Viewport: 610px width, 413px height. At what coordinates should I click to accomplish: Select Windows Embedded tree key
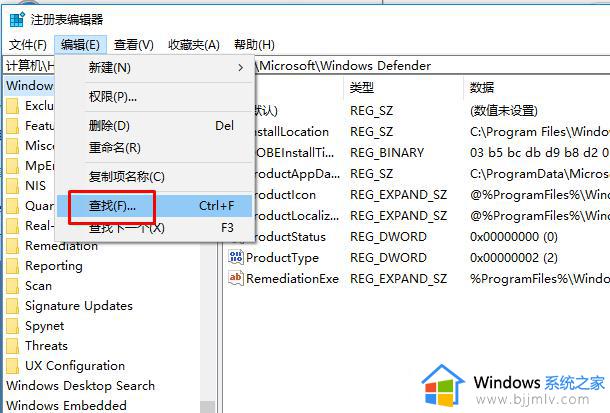66,406
